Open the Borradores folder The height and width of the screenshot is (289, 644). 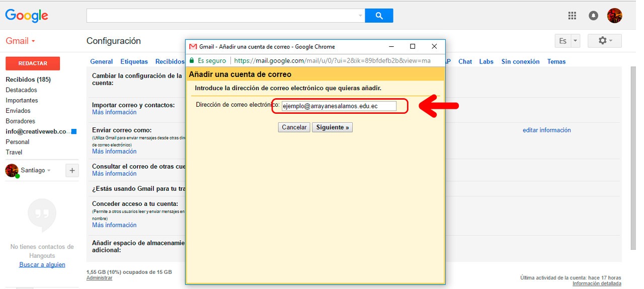[x=20, y=121]
